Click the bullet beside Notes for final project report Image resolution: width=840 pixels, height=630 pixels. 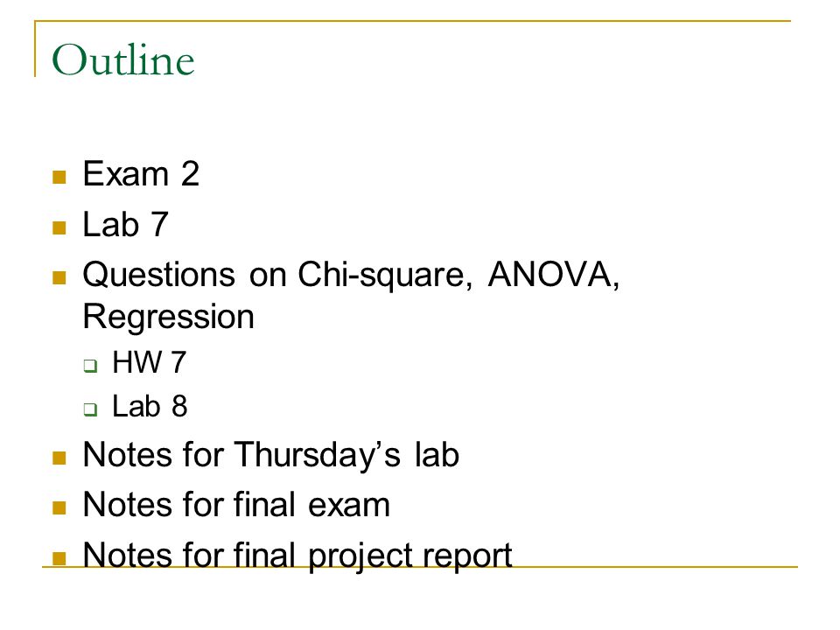coord(59,559)
